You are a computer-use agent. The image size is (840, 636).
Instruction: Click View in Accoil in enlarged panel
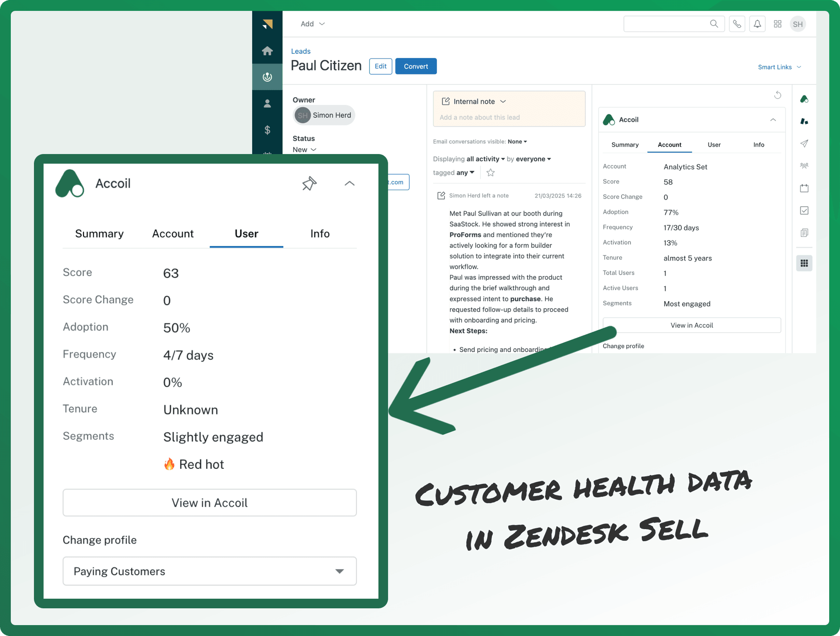click(210, 503)
